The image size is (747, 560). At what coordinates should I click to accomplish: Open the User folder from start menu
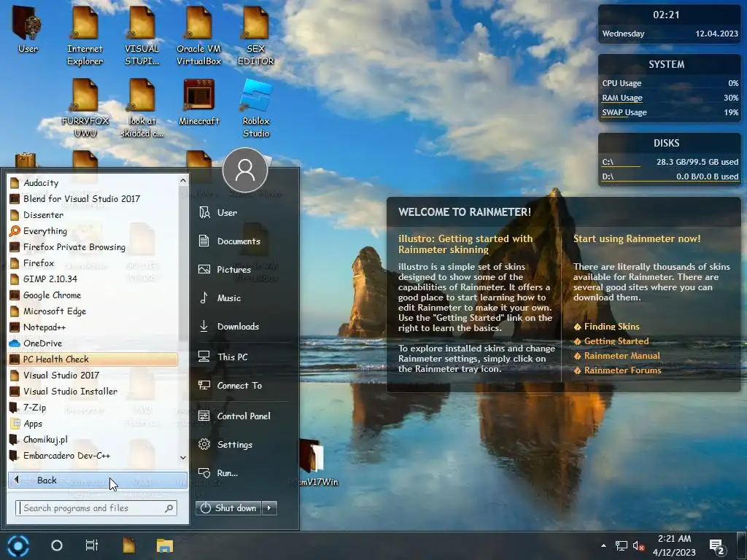[x=243, y=212]
